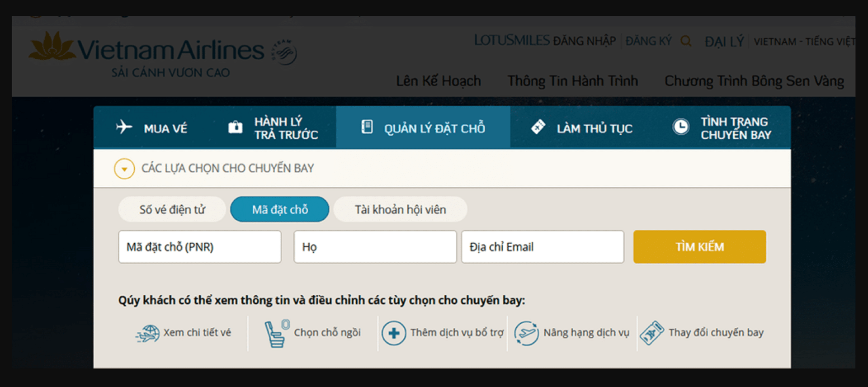The width and height of the screenshot is (868, 387).
Task: Click the Mã đặt chỗ (PNR) input field
Action: pyautogui.click(x=200, y=247)
